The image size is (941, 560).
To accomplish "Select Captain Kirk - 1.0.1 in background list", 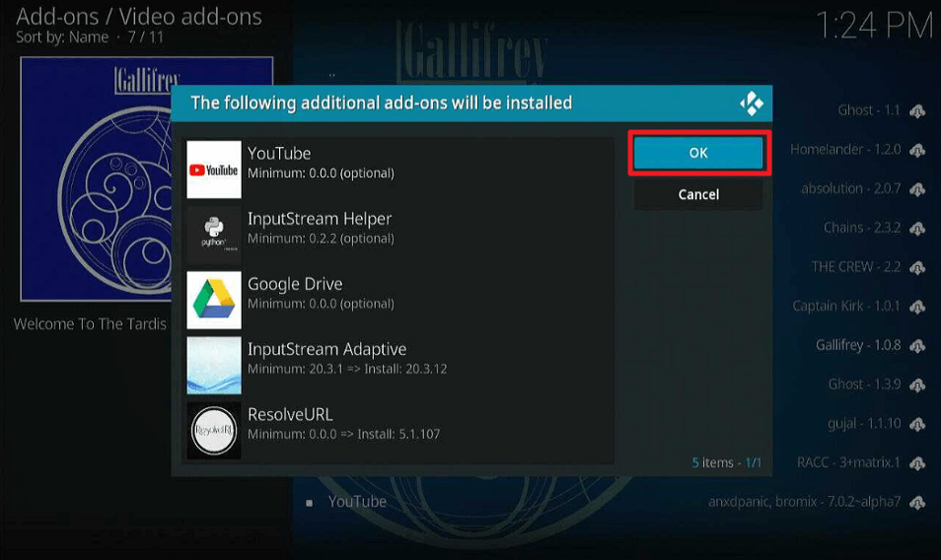I will click(846, 306).
